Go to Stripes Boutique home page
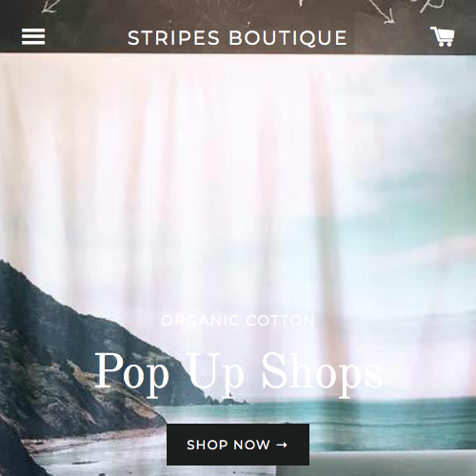The width and height of the screenshot is (476, 476). point(237,37)
